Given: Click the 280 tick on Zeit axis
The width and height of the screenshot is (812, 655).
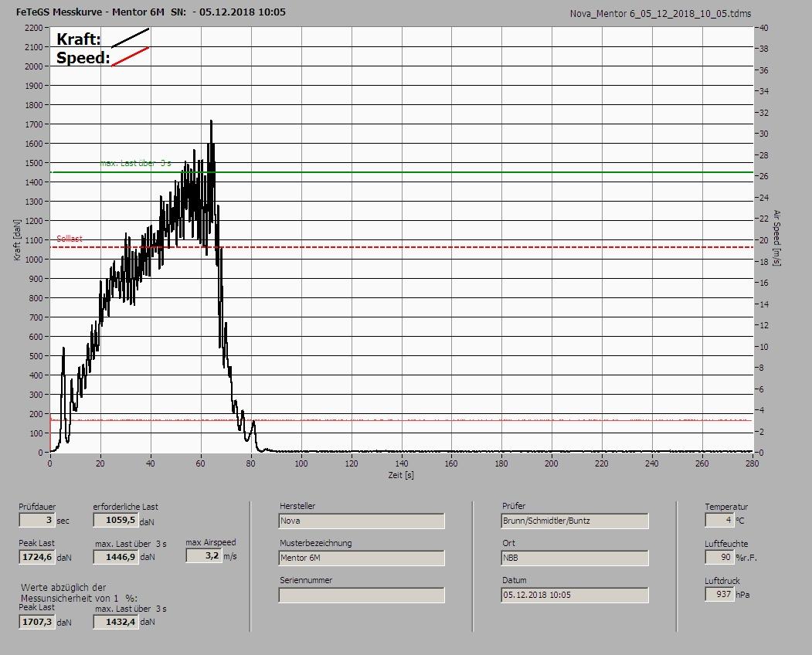Looking at the screenshot, I should (752, 463).
